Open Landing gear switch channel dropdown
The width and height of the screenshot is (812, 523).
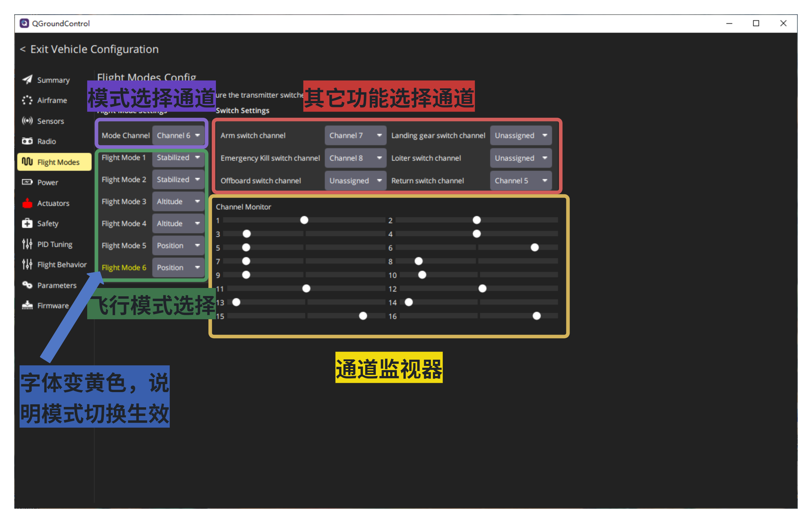point(521,135)
